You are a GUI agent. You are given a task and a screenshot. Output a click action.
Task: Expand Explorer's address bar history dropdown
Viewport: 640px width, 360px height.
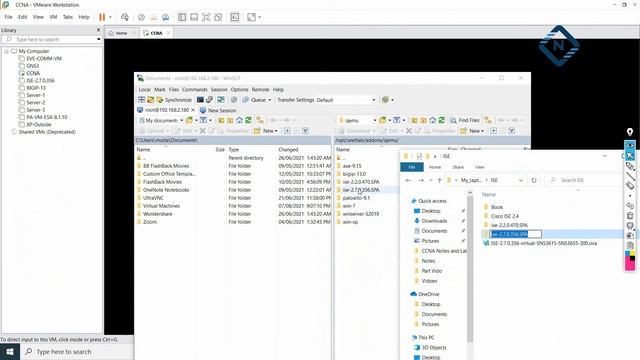[x=521, y=180]
